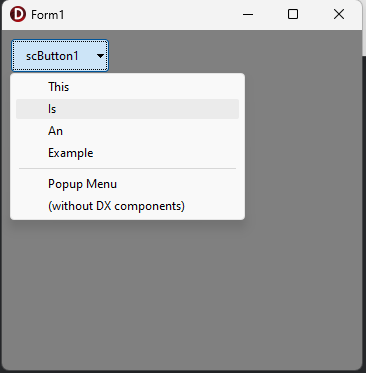366x373 pixels.
Task: Click the Delphi app icon in the Form1 title bar
Action: click(x=18, y=14)
